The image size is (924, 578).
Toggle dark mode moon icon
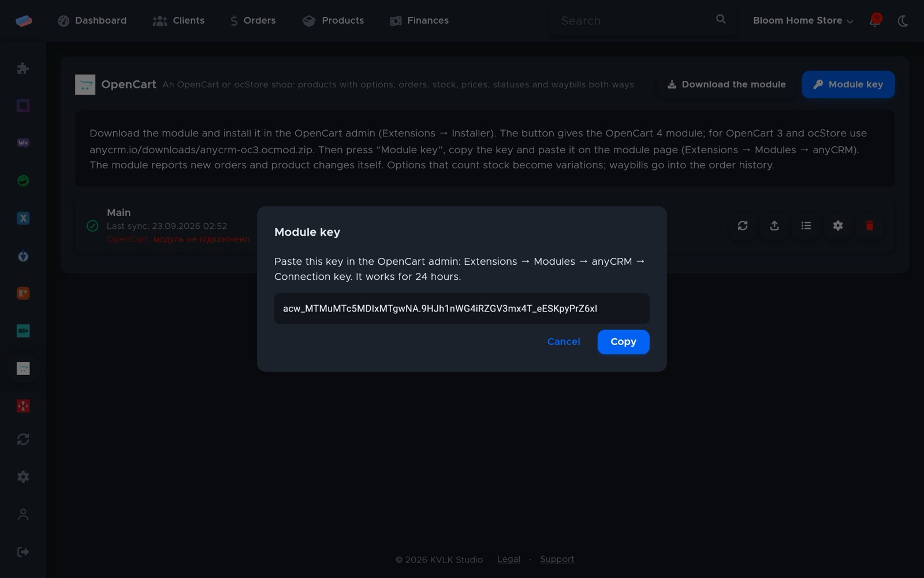[903, 21]
